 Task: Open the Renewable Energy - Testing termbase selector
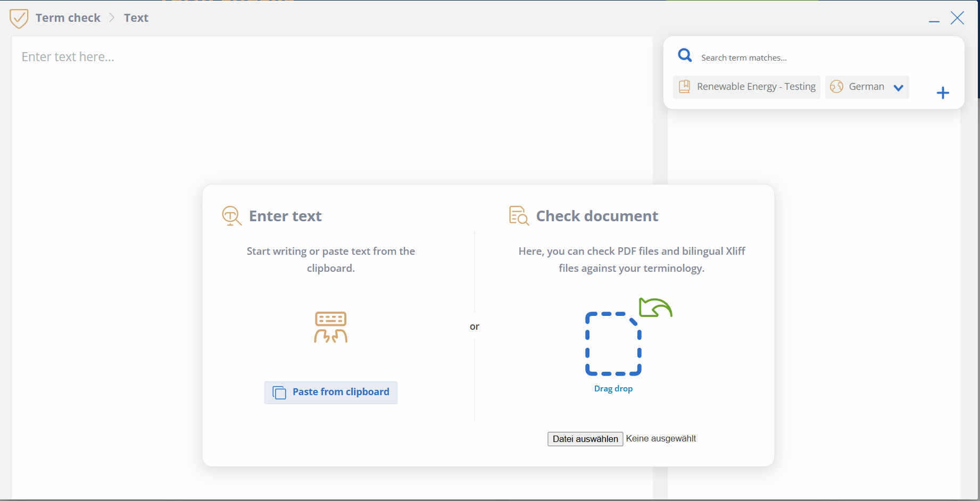coord(746,87)
